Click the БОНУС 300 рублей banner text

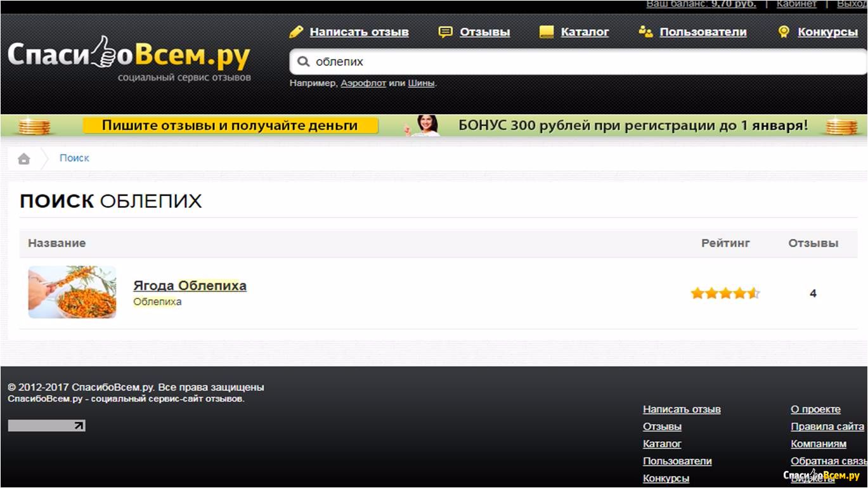pyautogui.click(x=633, y=125)
